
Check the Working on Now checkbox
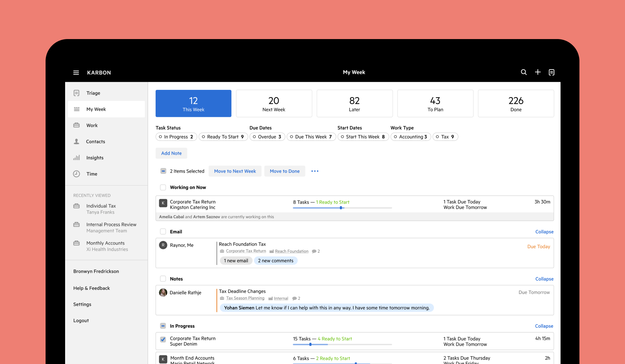[163, 187]
